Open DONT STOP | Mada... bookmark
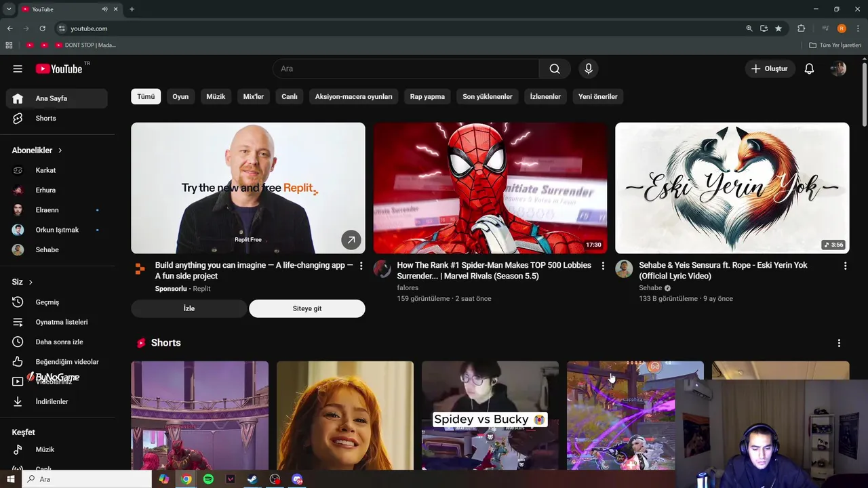 point(86,45)
